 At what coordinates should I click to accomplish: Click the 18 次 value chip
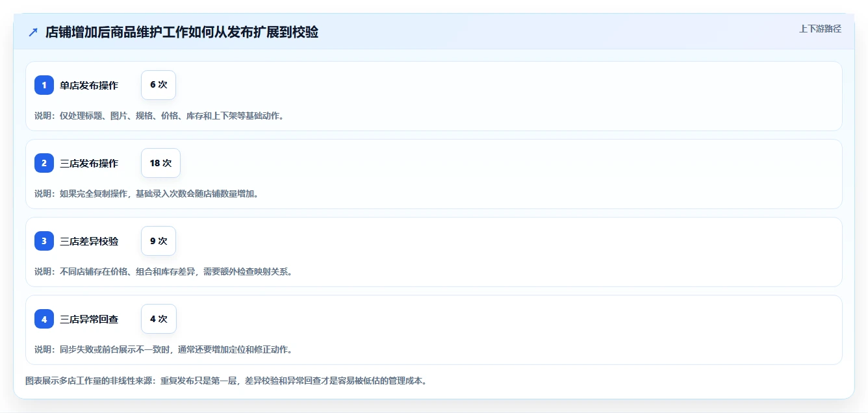160,163
